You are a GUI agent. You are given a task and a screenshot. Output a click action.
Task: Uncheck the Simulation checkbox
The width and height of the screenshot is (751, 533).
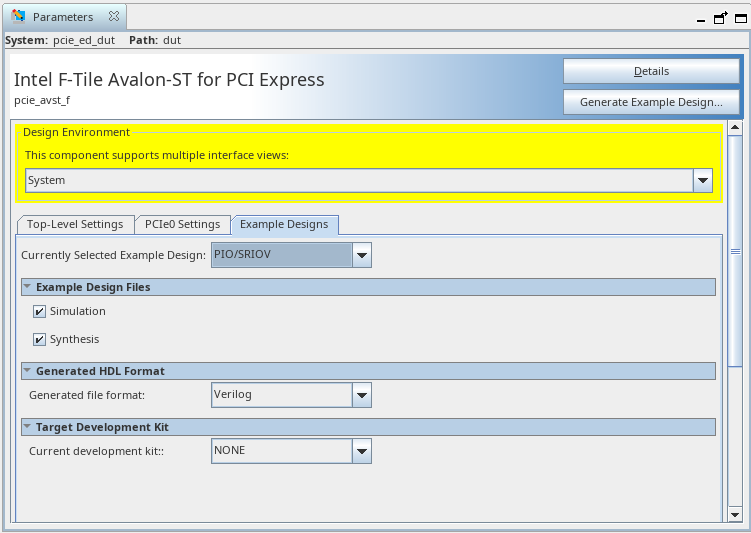coord(39,312)
